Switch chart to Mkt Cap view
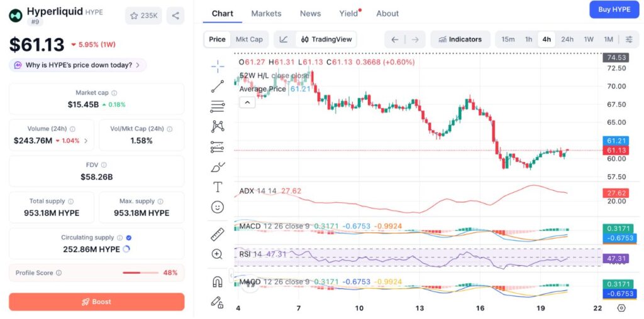Image resolution: width=644 pixels, height=319 pixels. click(249, 40)
